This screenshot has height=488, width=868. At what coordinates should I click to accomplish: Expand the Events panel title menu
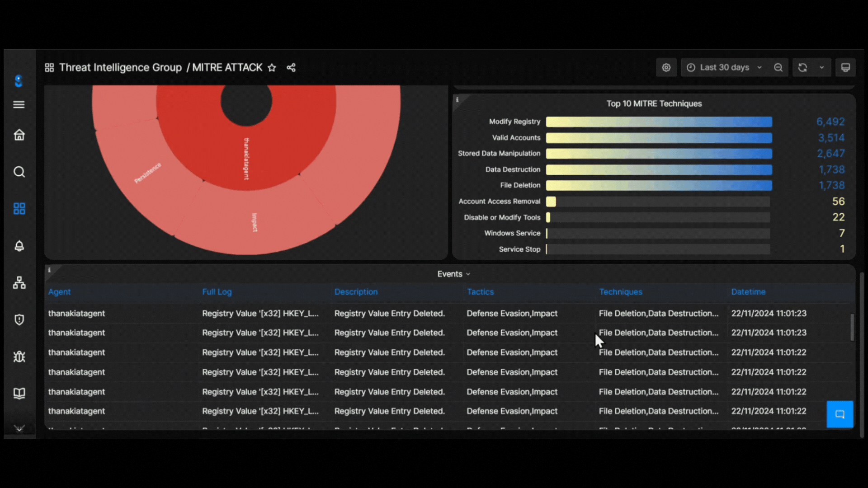pos(454,274)
